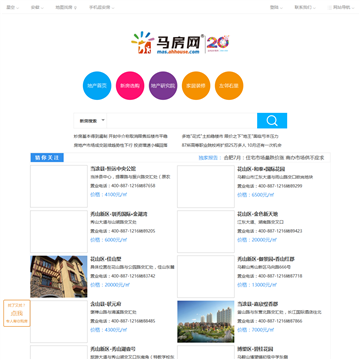Click the price 4300元/㎡
The image size is (360, 360).
pos(108,330)
